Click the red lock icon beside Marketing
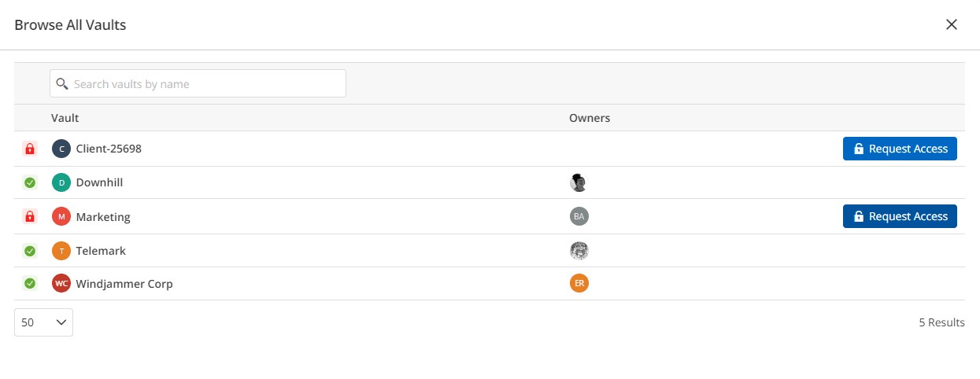 tap(30, 216)
